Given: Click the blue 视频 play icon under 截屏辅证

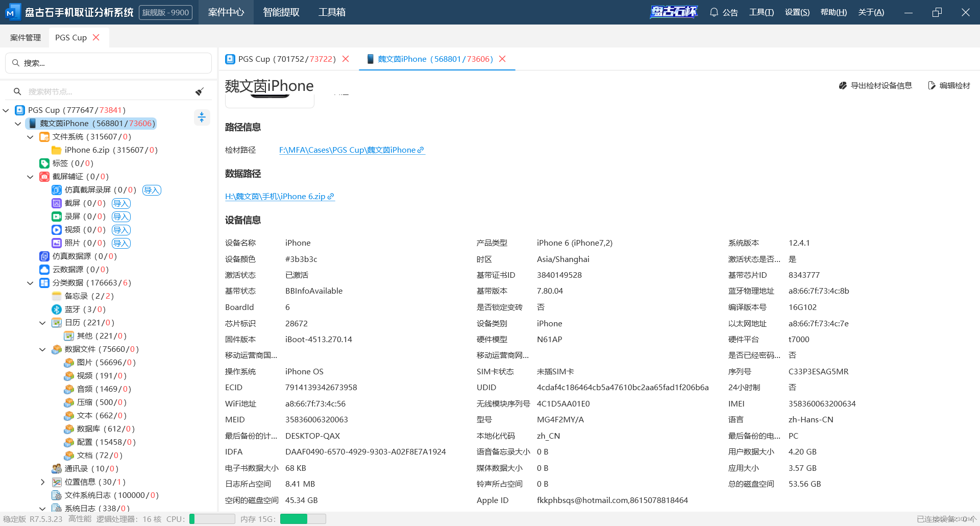Looking at the screenshot, I should tap(57, 230).
